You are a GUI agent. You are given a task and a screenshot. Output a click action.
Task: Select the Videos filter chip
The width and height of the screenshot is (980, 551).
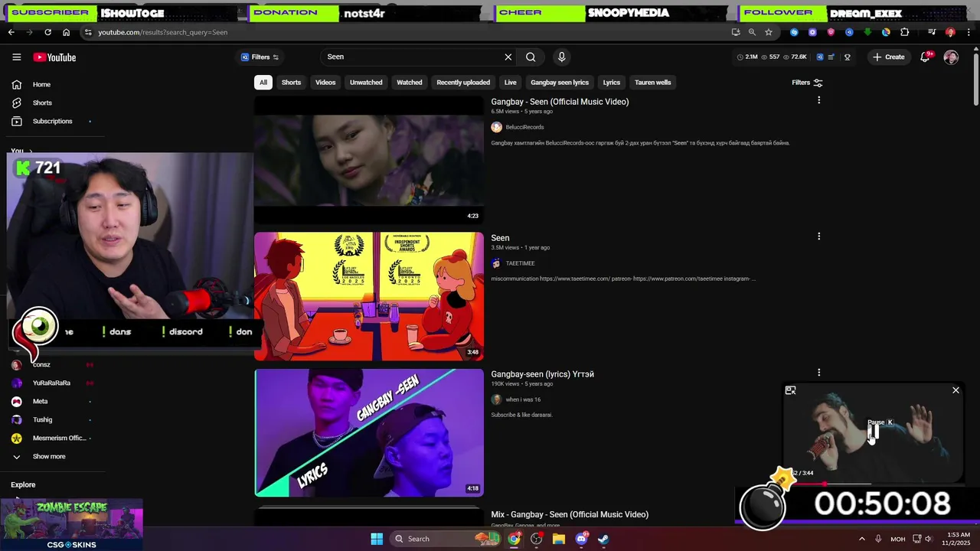tap(325, 83)
